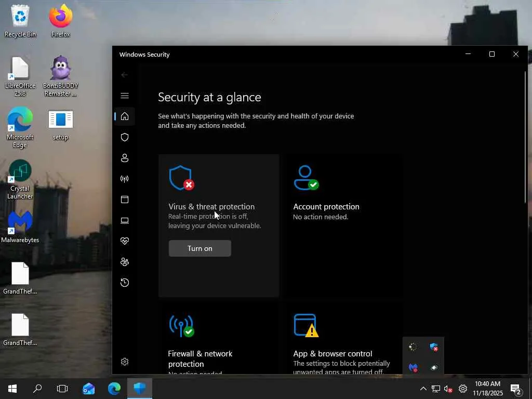532x399 pixels.
Task: Open Firewall & network protection heading
Action: (200, 358)
